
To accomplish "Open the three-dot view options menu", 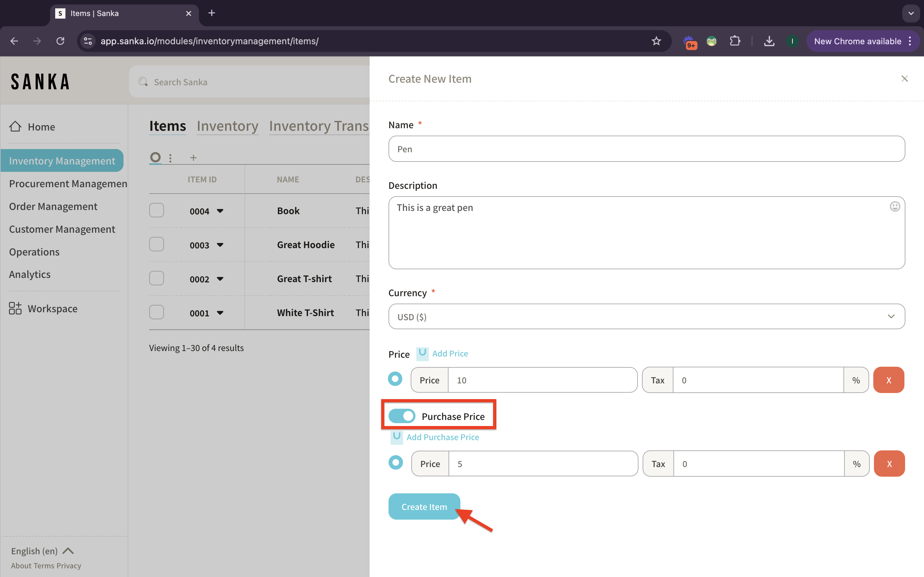I will (x=170, y=158).
